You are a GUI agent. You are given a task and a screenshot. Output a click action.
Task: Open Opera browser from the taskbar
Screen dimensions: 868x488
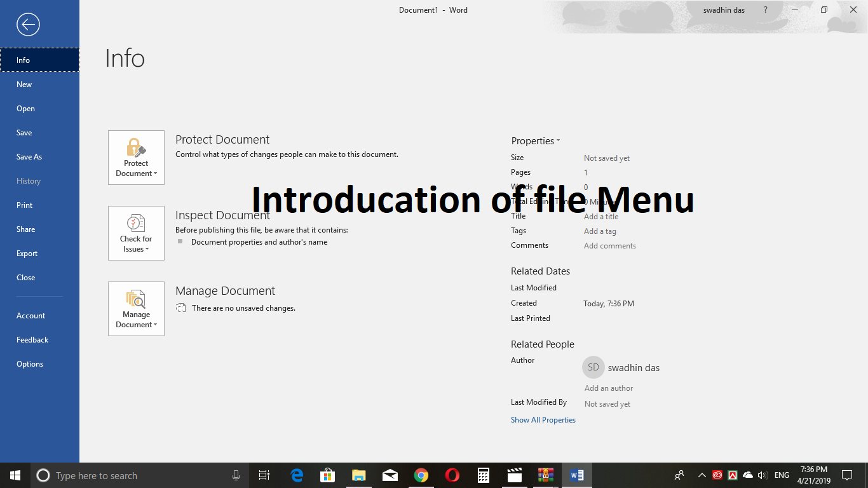452,475
